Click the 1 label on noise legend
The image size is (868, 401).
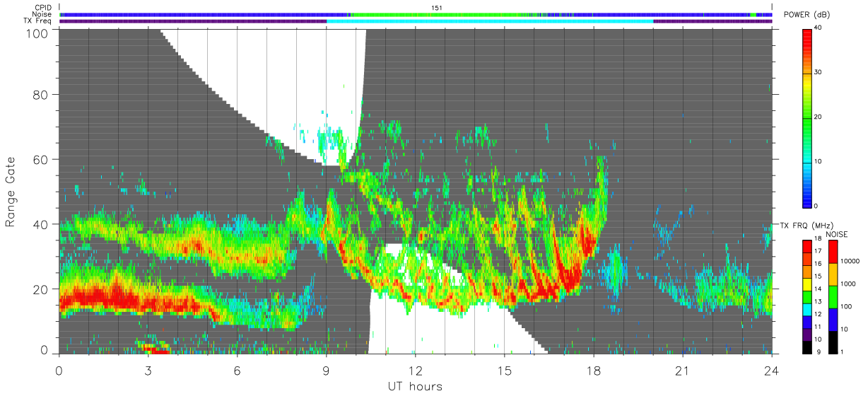coord(843,351)
